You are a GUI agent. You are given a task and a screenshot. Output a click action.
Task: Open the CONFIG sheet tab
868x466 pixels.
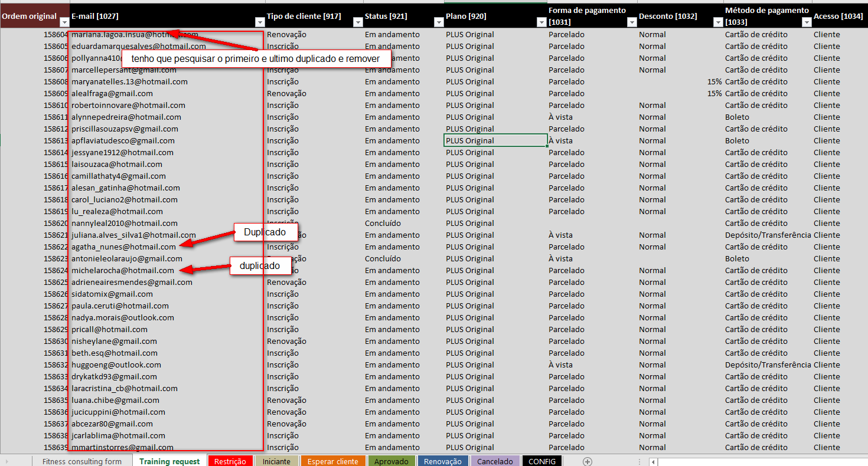(542, 461)
